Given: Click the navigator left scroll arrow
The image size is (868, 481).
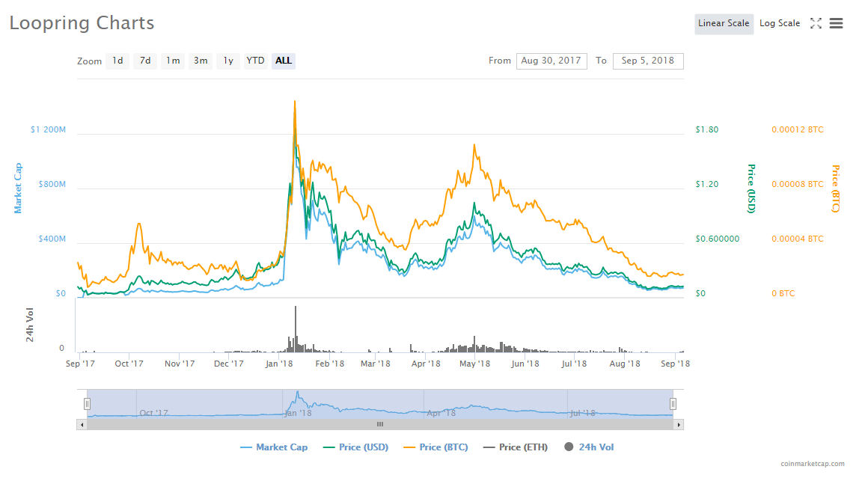Looking at the screenshot, I should coord(82,425).
